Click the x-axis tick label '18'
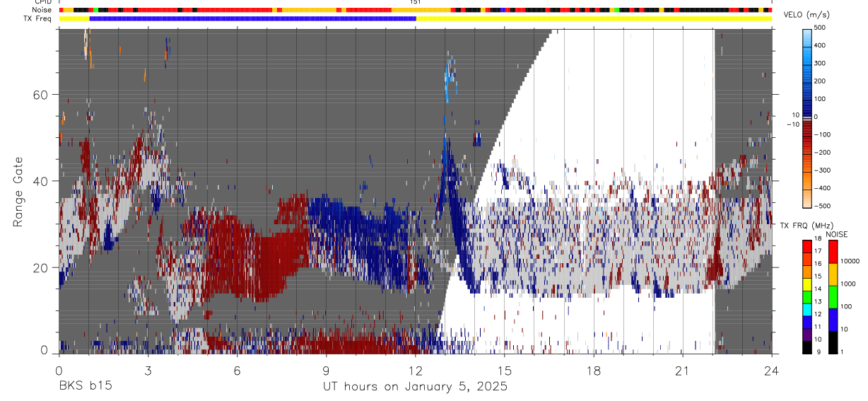 click(594, 371)
